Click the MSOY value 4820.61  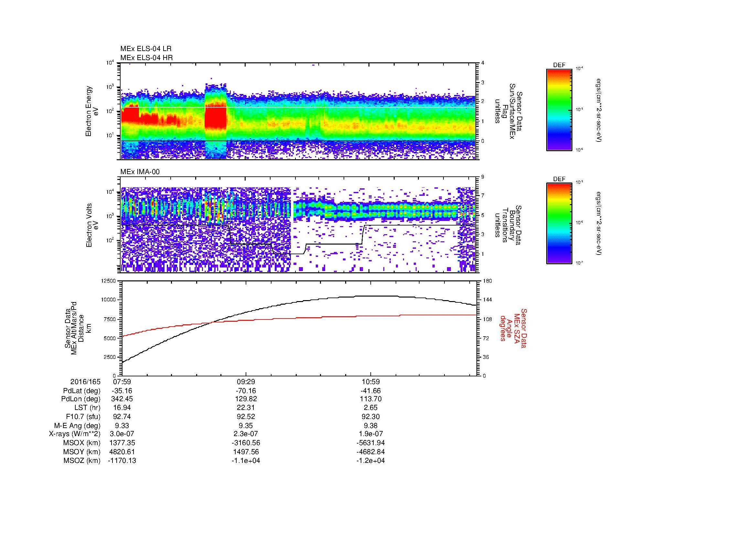pyautogui.click(x=122, y=452)
